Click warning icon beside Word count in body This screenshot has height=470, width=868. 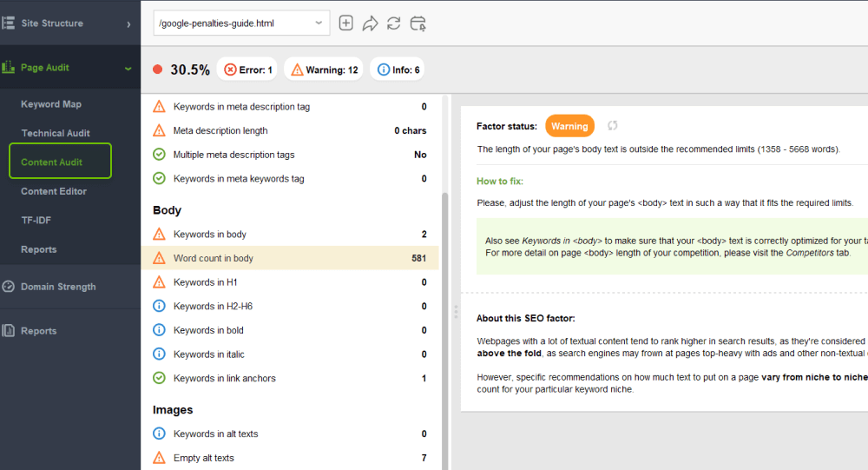tap(159, 258)
